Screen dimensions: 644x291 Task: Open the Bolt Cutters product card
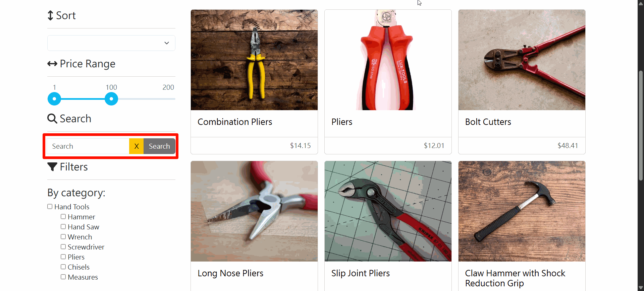click(522, 82)
